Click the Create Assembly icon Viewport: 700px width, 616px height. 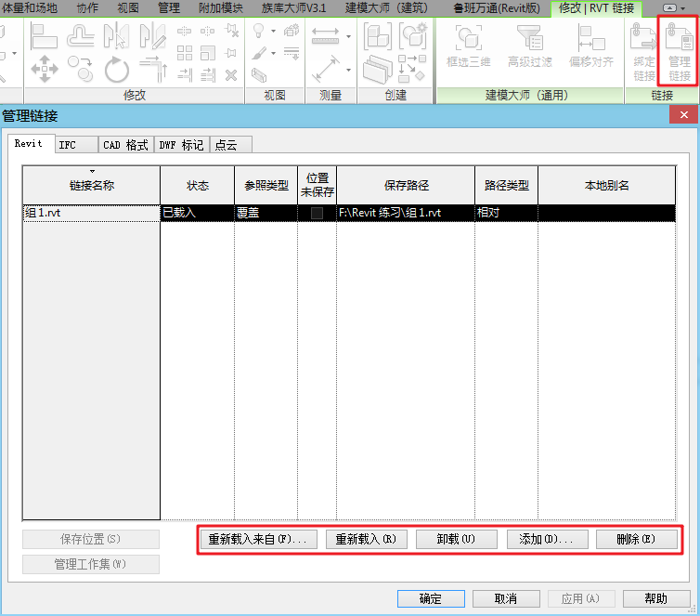pos(377,36)
